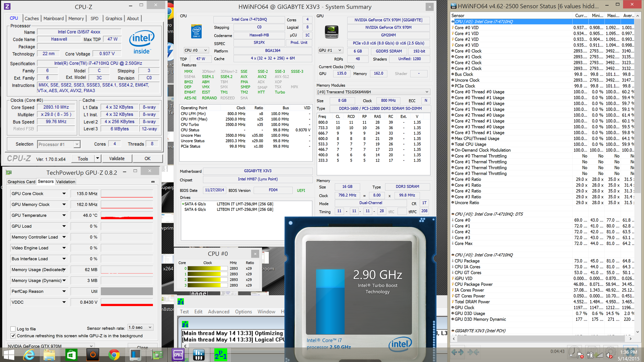Click the HWiNFO sensor window title icon

(x=453, y=6)
